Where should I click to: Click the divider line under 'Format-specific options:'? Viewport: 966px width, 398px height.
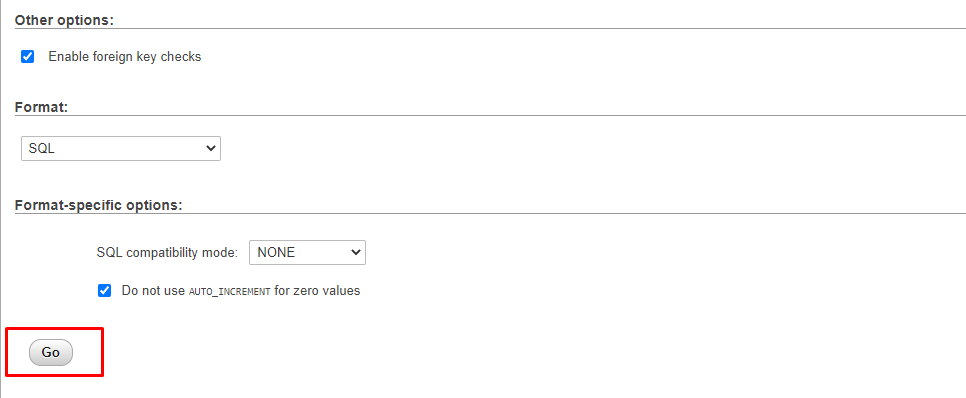click(490, 214)
